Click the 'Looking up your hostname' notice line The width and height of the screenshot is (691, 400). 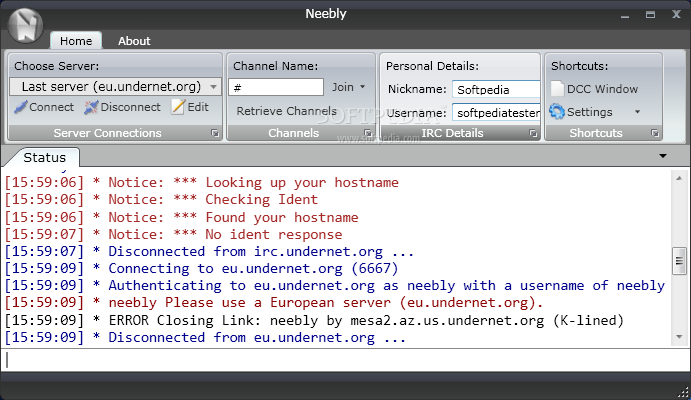tap(201, 182)
